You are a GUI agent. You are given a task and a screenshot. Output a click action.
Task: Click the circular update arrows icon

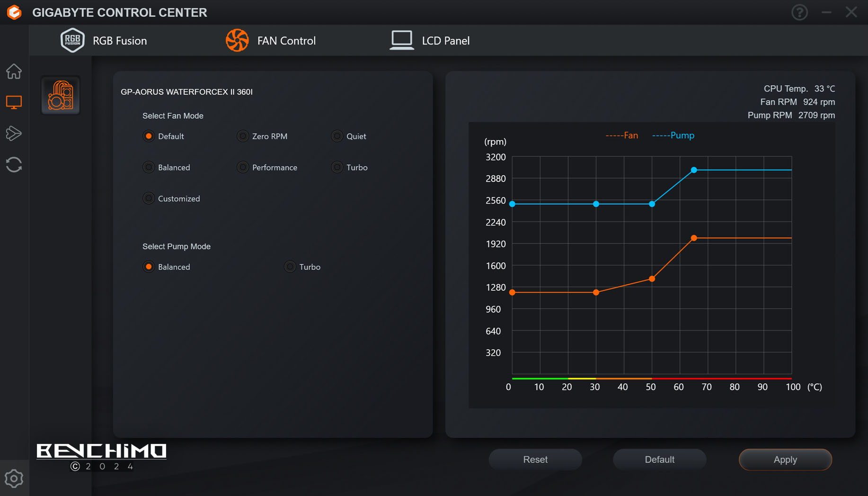14,165
